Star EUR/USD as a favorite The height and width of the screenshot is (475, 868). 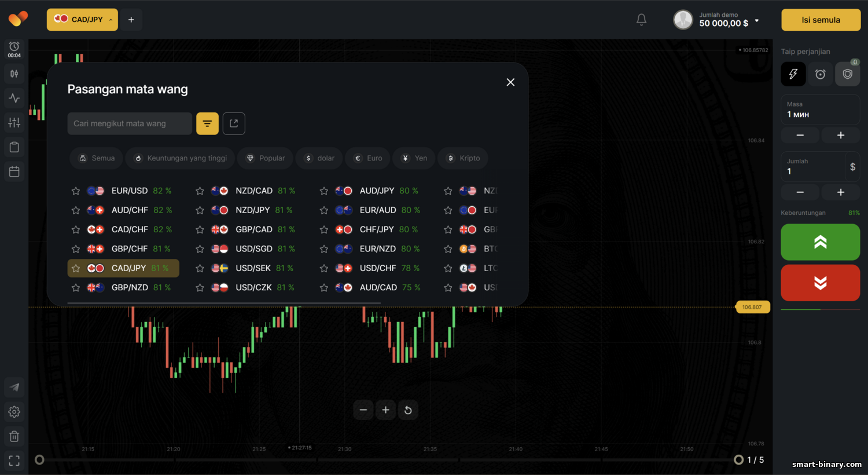(76, 191)
